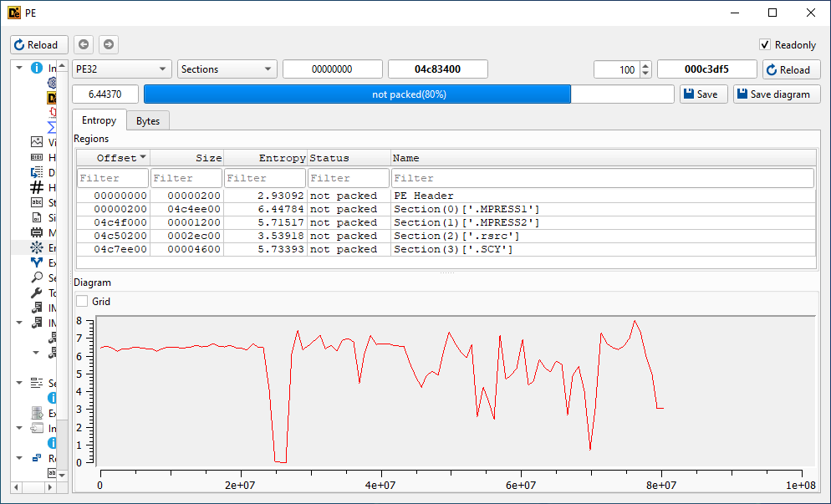Switch to the Bytes tab

pyautogui.click(x=148, y=121)
